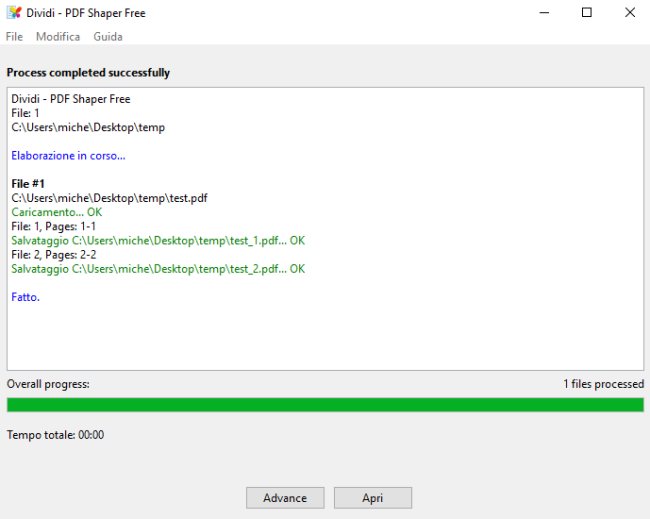This screenshot has height=519, width=650.
Task: Click the 'File: 1, Pages: 1-1' line
Action: click(53, 226)
